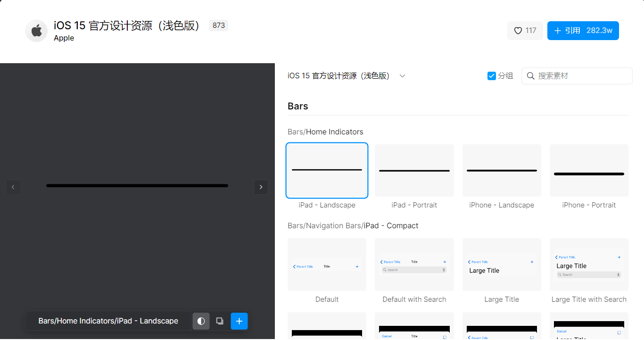Click the home indicator bar in preview
644x340 pixels.
click(x=137, y=186)
